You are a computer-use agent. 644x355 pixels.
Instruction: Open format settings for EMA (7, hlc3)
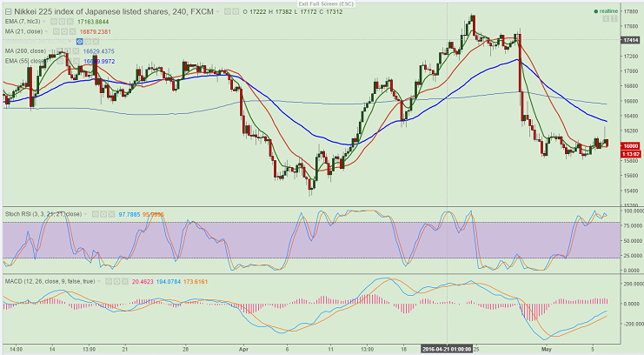coord(62,22)
